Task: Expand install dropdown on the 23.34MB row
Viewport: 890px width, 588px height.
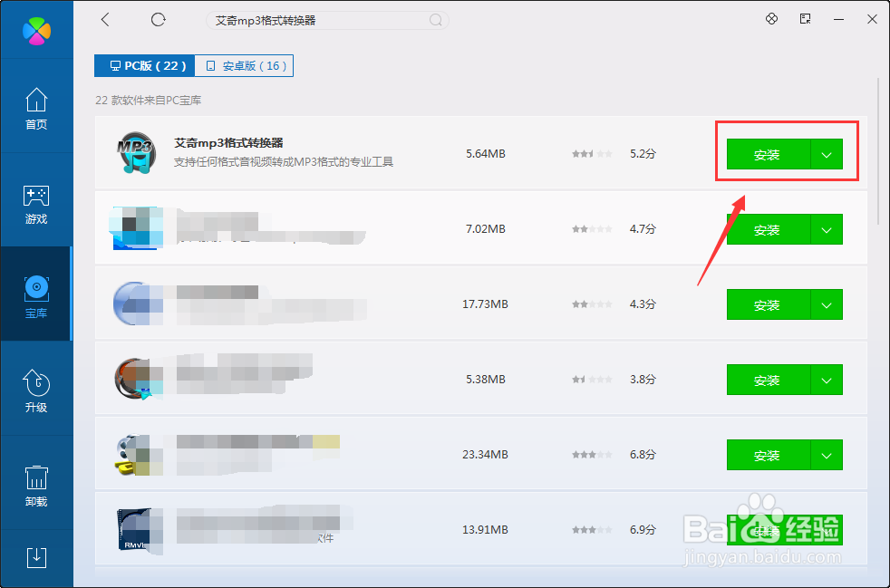Action: pyautogui.click(x=827, y=455)
